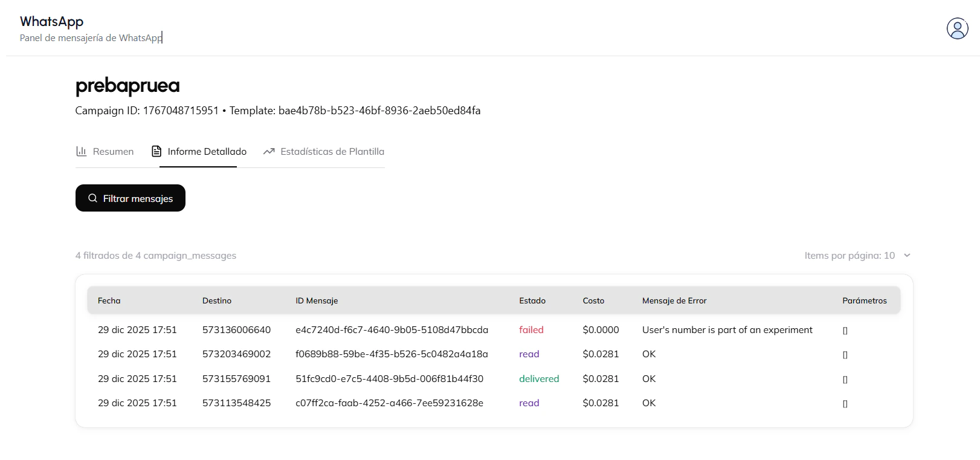The height and width of the screenshot is (460, 980).
Task: Click message ID 51fc9cd0-e7c5-4408-9b5d-006f81b44f30
Action: [x=390, y=379]
